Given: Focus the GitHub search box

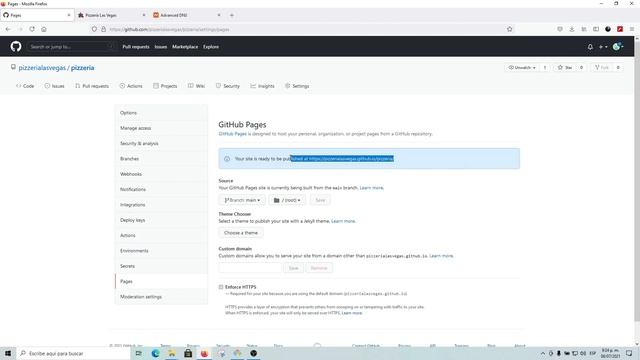Looking at the screenshot, I should tap(71, 47).
